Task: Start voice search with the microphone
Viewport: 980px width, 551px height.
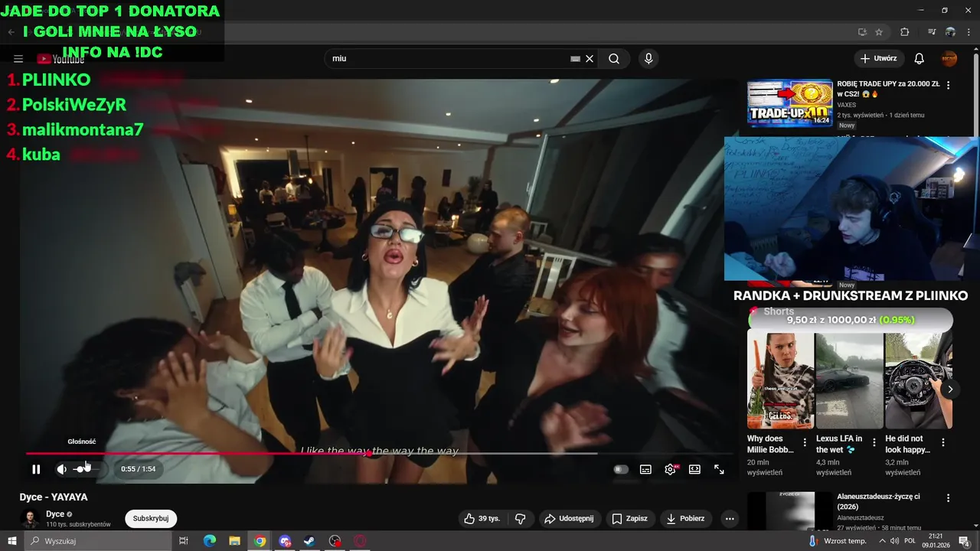Action: tap(648, 58)
